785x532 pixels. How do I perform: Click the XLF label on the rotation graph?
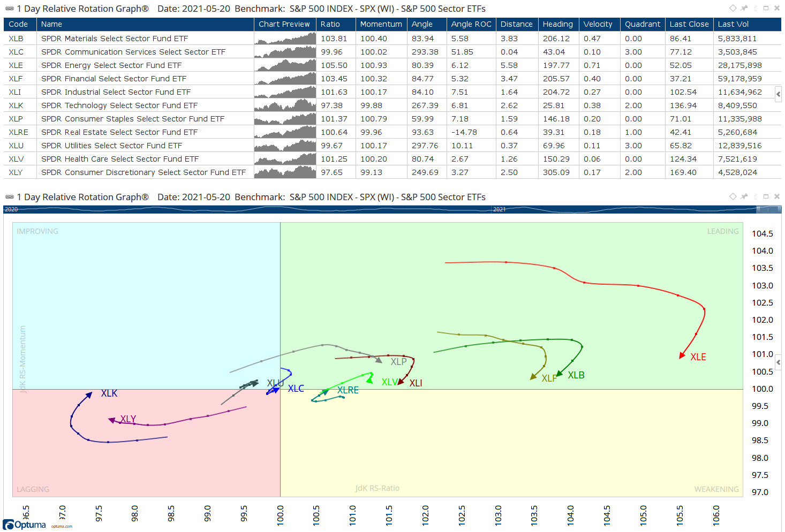click(x=549, y=378)
